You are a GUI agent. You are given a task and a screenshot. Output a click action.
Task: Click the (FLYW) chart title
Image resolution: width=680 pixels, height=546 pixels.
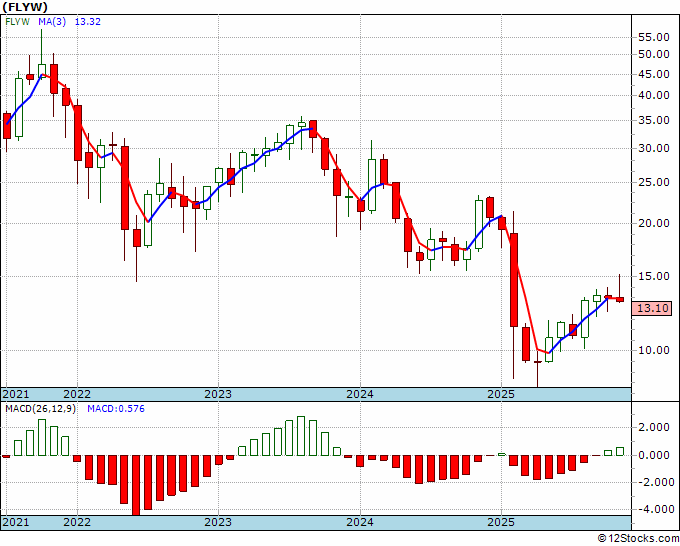(x=25, y=7)
